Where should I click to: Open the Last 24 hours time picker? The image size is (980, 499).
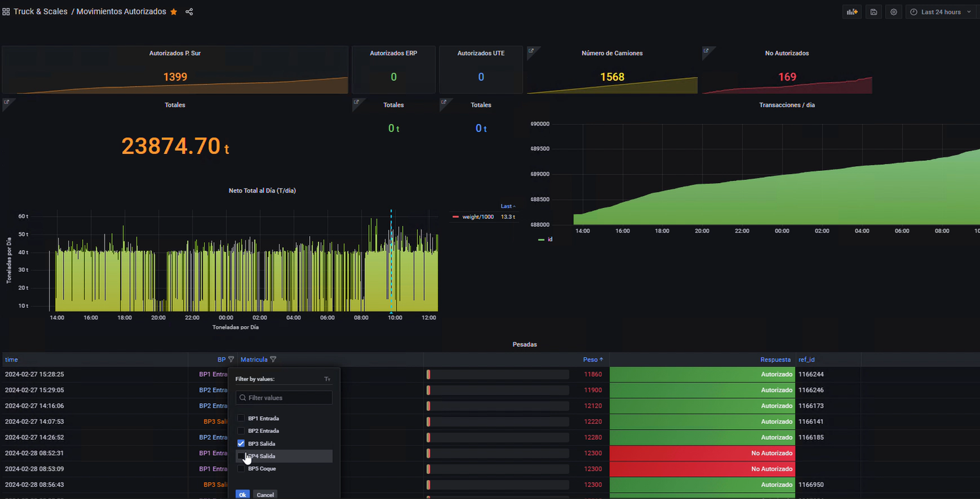click(x=941, y=12)
